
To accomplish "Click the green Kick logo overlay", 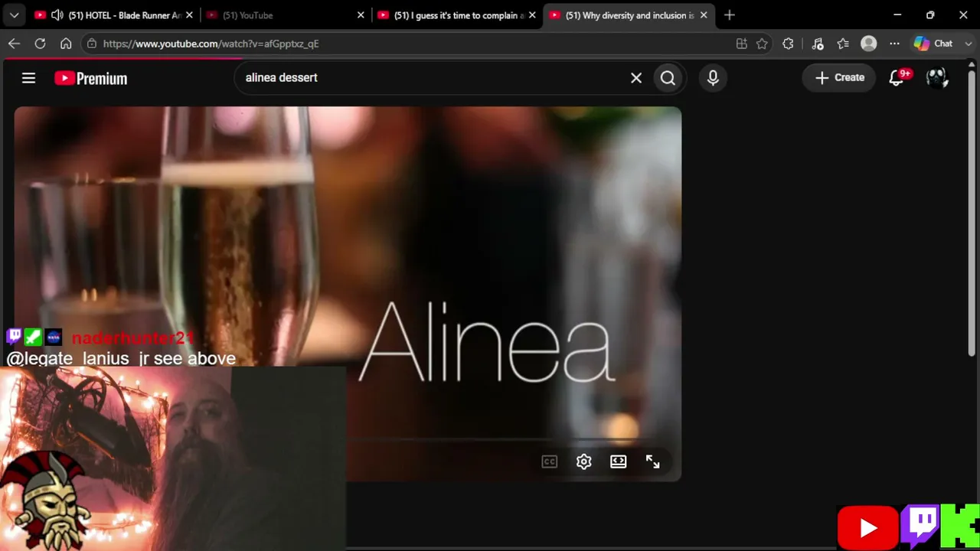I will [960, 527].
